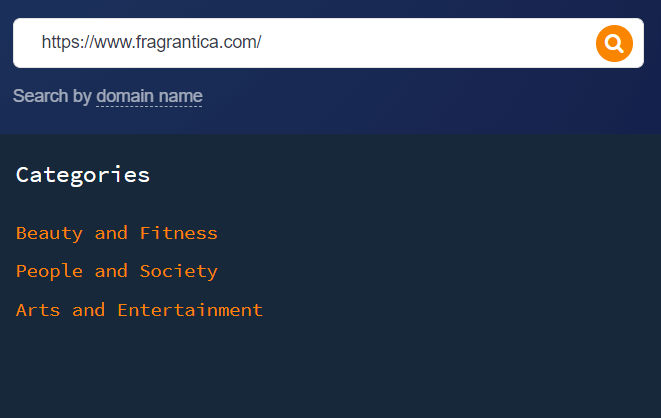
Task: Click the 'Search by' label text
Action: tap(52, 96)
